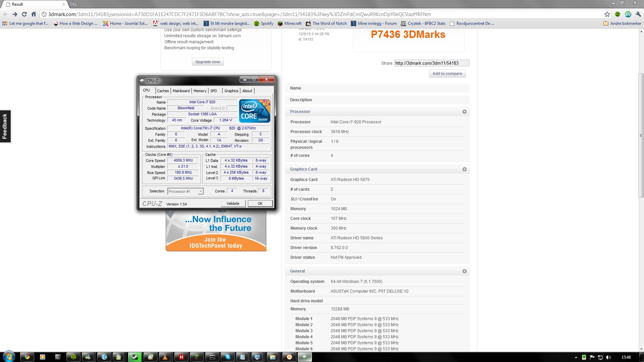Image resolution: width=644 pixels, height=362 pixels.
Task: Open the Spotify extension in toolbar
Action: pos(618,14)
